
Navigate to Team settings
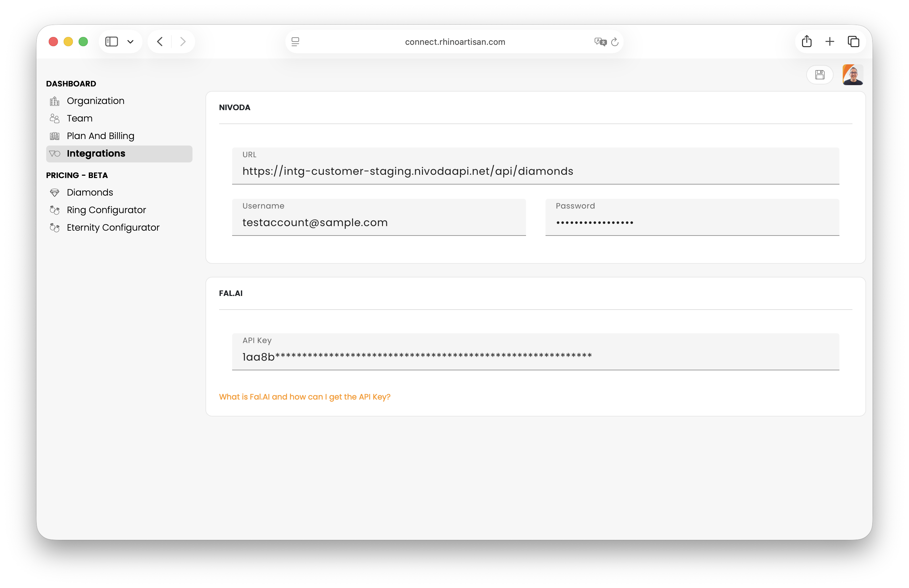(x=119, y=119)
